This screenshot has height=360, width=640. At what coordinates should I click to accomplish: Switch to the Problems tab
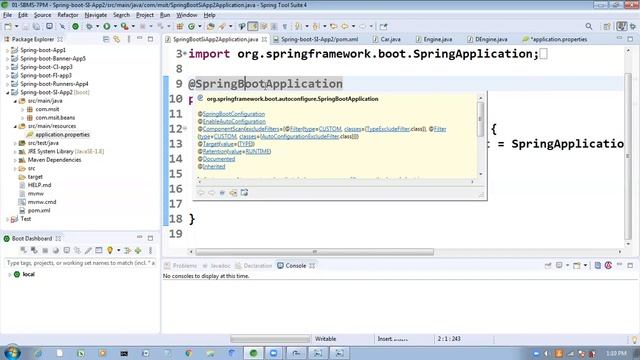(180, 266)
